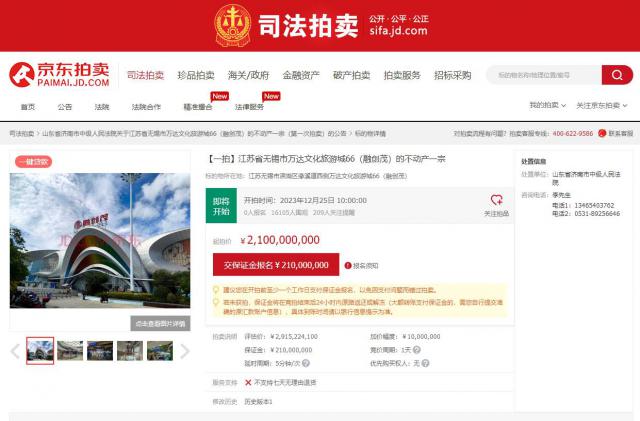640x421 pixels.
Task: Click the heart follow-auction icon
Action: [x=496, y=200]
